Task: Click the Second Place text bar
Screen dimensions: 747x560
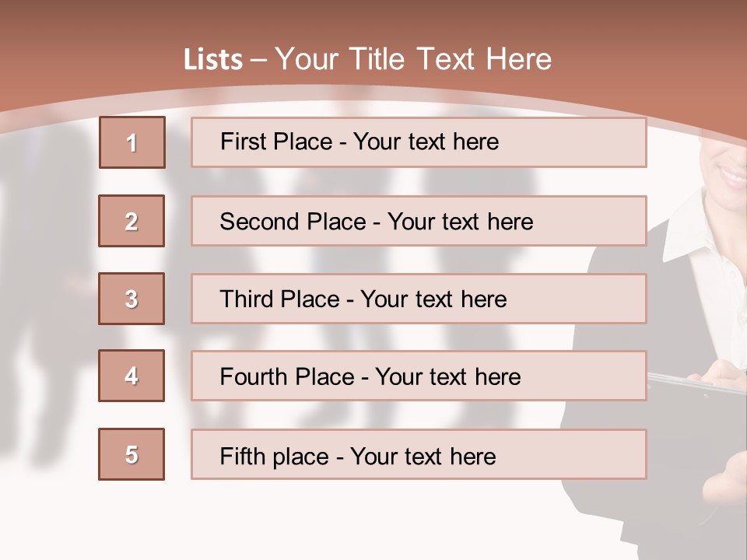Action: click(x=419, y=221)
